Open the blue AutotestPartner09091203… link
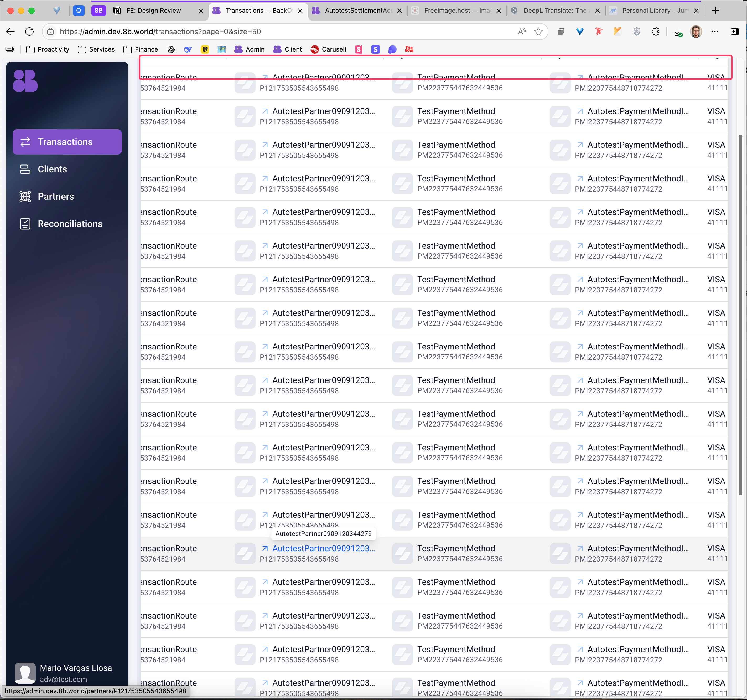Screen dimensions: 747x700 click(x=324, y=548)
